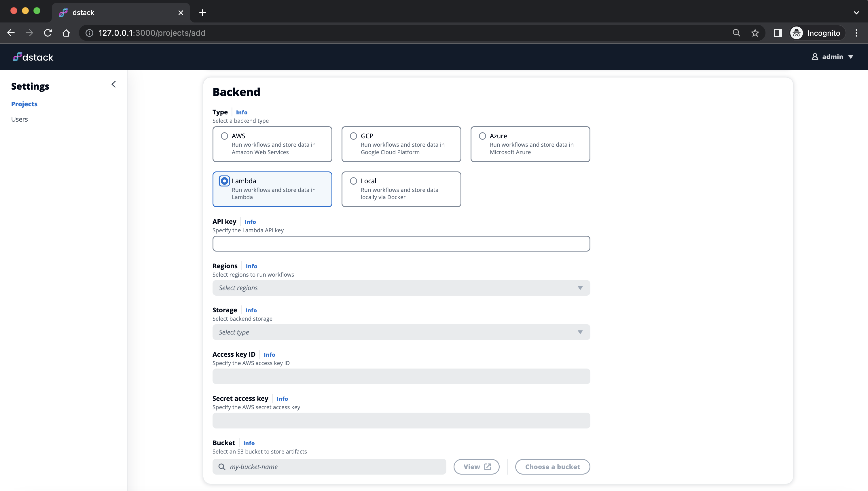
Task: Select the GCP backend type
Action: [401, 144]
